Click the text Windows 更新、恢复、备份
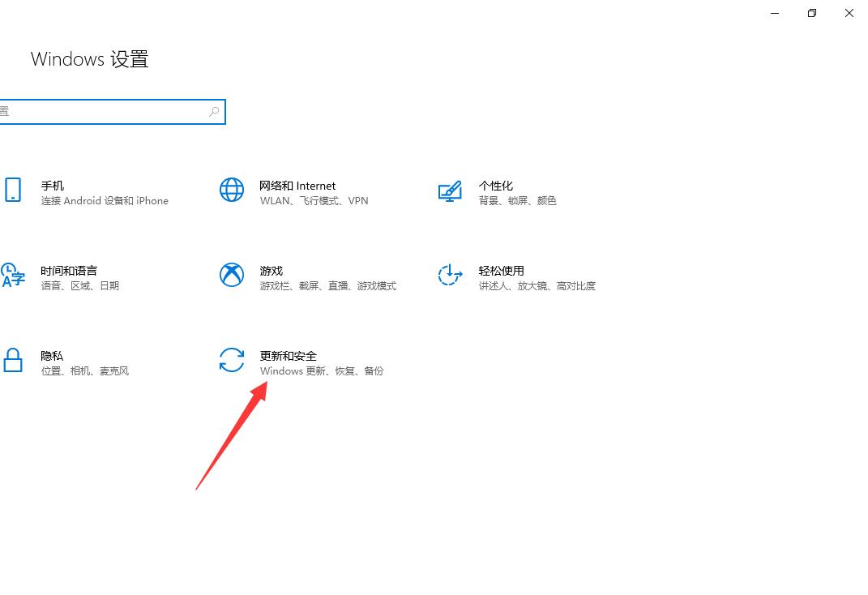The height and width of the screenshot is (595, 868). pos(322,371)
